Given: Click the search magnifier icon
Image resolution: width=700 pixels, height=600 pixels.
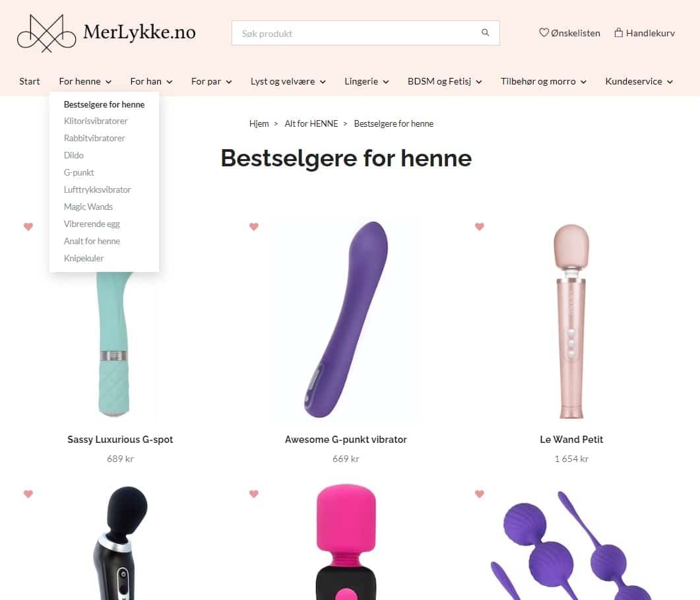Looking at the screenshot, I should coord(486,32).
